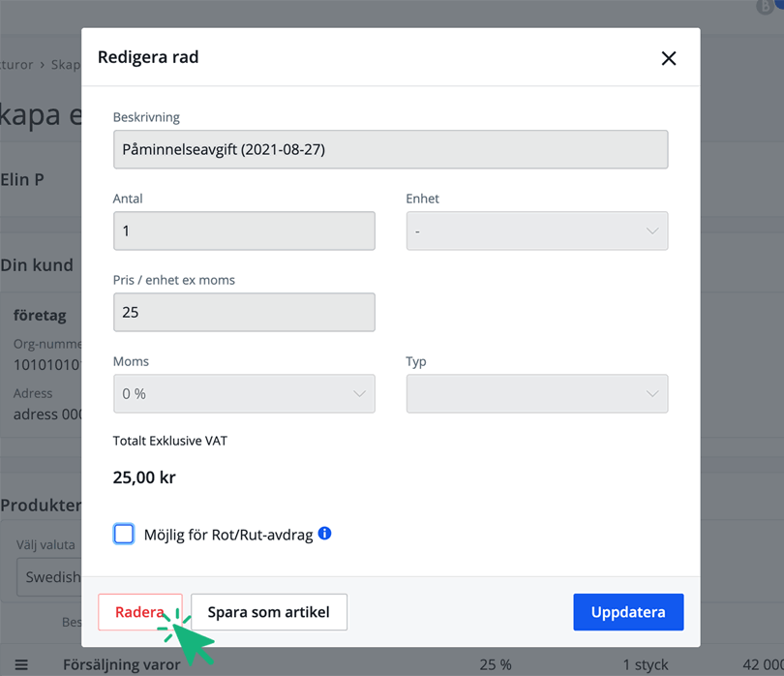Click the drag handle icon beside Försäljning varor

click(21, 665)
